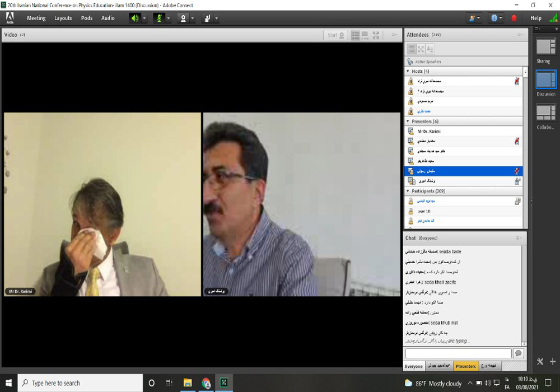Image resolution: width=560 pixels, height=392 pixels.
Task: Open the Attendees pod options menu
Action: 520,35
